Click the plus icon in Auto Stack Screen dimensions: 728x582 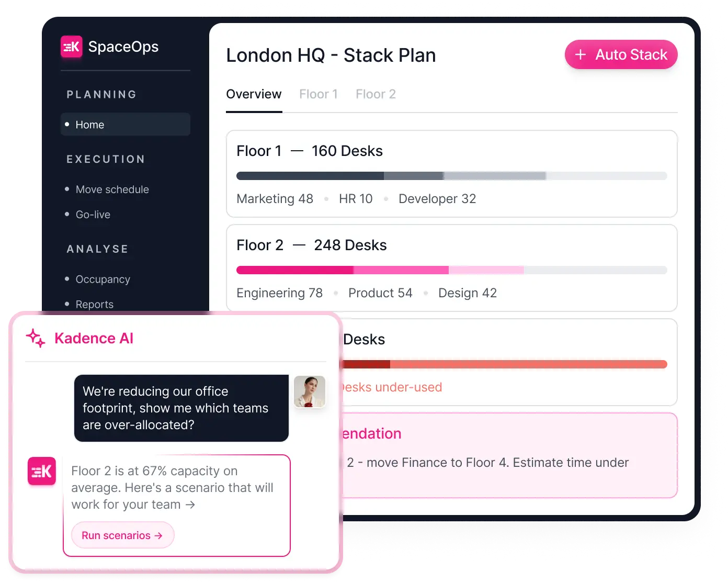click(x=580, y=55)
